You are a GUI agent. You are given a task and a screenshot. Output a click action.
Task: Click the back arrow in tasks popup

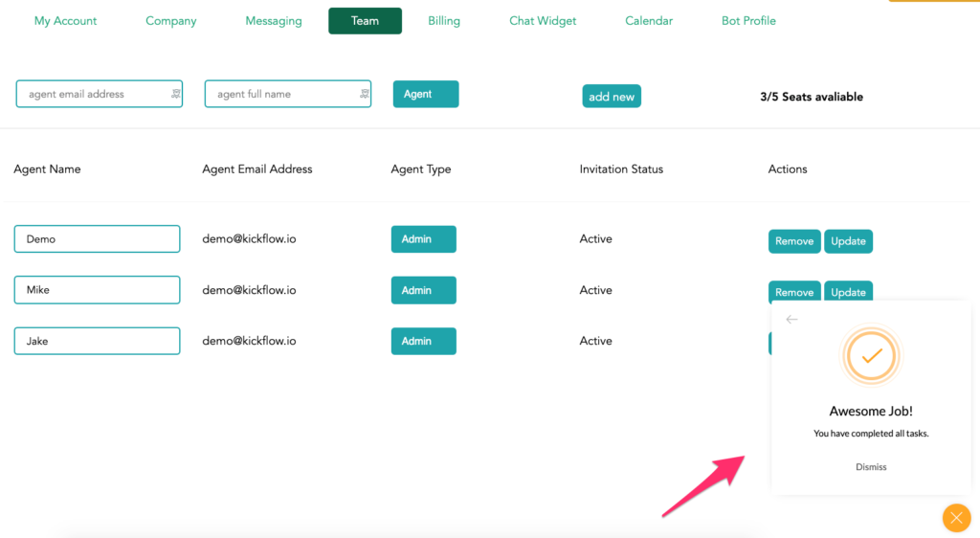click(791, 320)
